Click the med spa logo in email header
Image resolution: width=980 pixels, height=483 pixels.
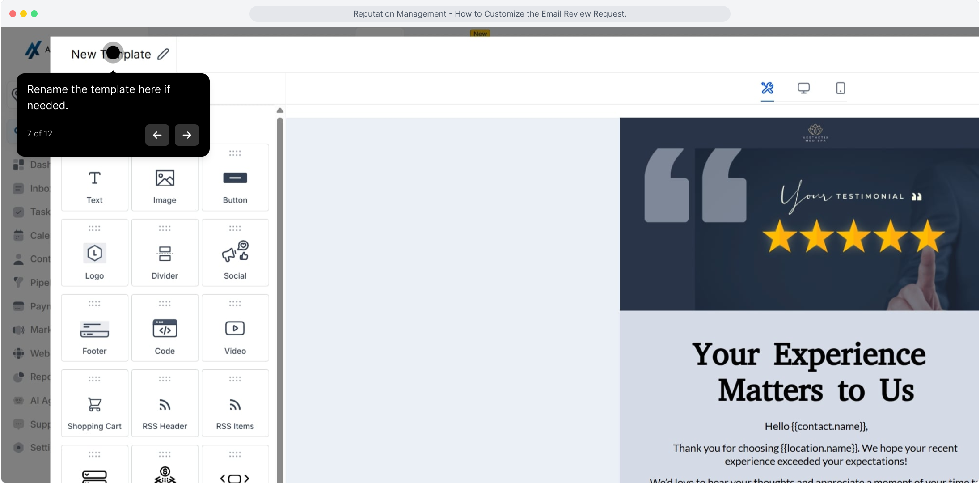click(815, 133)
